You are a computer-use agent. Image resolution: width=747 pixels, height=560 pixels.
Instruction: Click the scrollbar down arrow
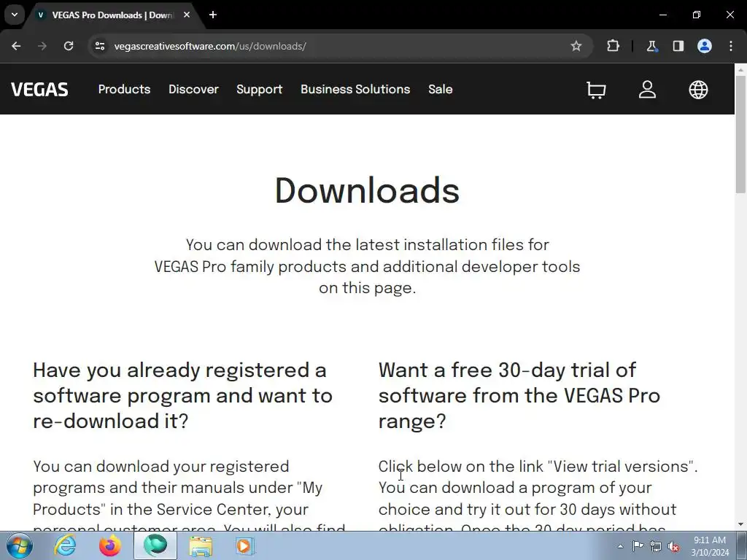[x=740, y=525]
